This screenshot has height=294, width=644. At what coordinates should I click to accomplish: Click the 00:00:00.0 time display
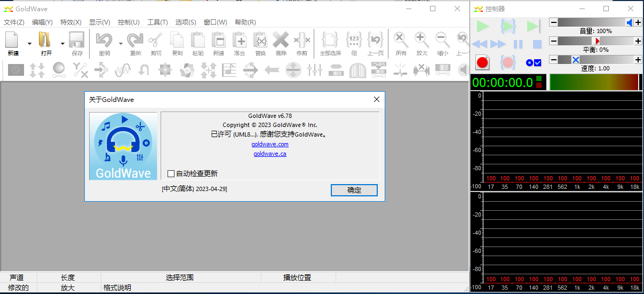click(x=503, y=82)
